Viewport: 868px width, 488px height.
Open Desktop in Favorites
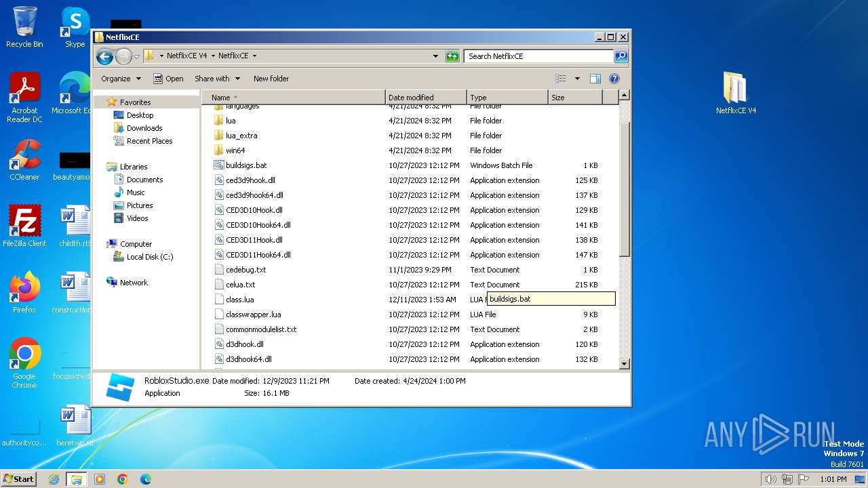[140, 115]
